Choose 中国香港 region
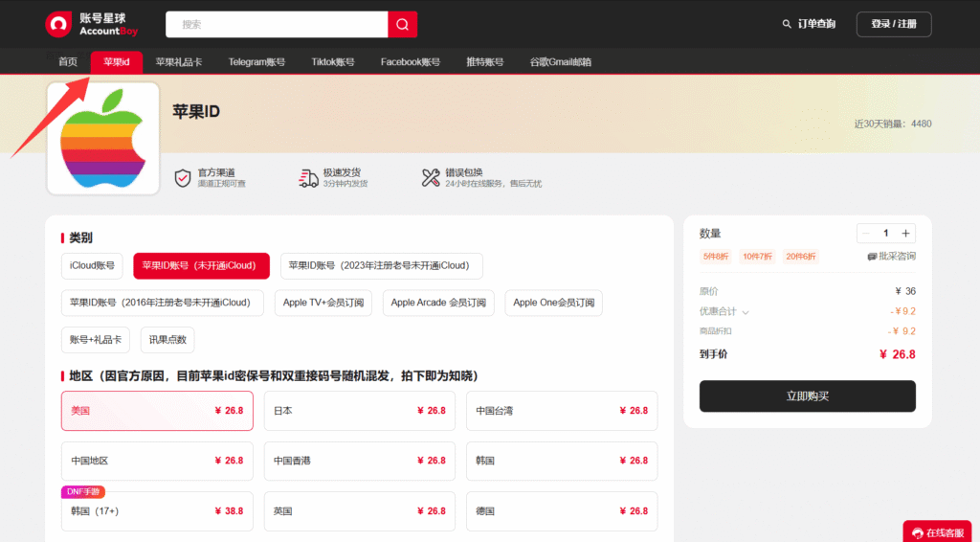Screen dimensions: 980x542 pyautogui.click(x=360, y=461)
